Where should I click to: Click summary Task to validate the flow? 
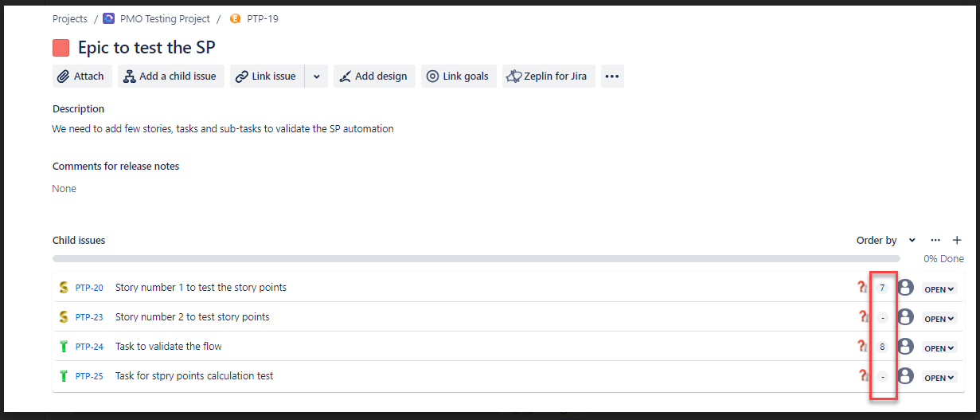tap(169, 347)
